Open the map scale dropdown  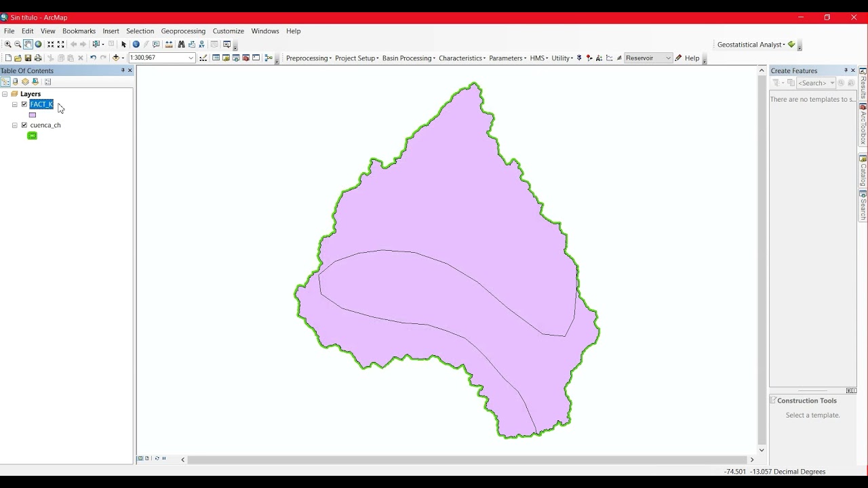click(191, 58)
